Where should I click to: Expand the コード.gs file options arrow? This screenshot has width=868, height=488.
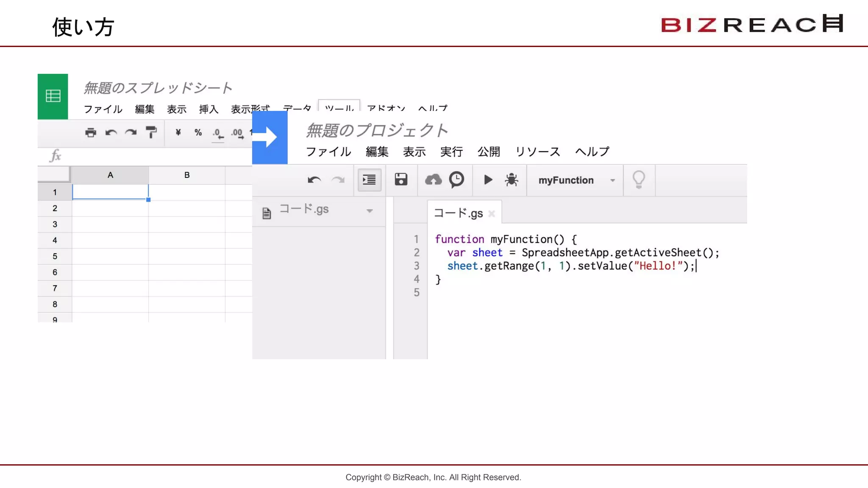coord(370,211)
